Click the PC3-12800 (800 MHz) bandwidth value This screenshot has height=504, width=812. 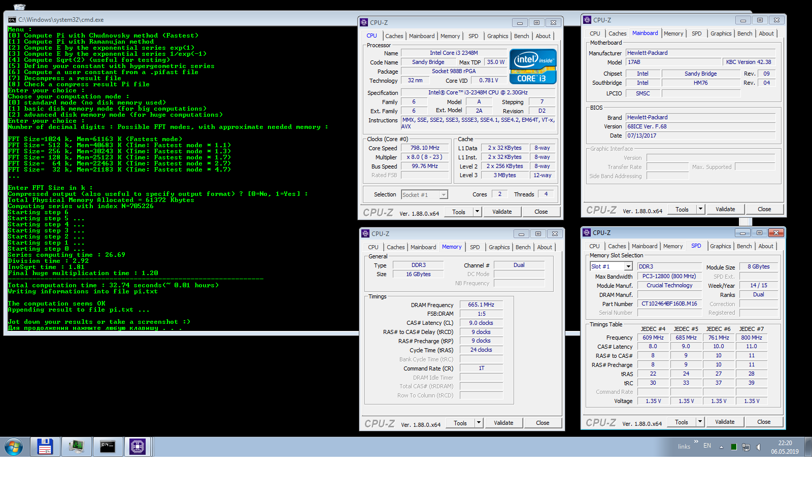click(669, 276)
